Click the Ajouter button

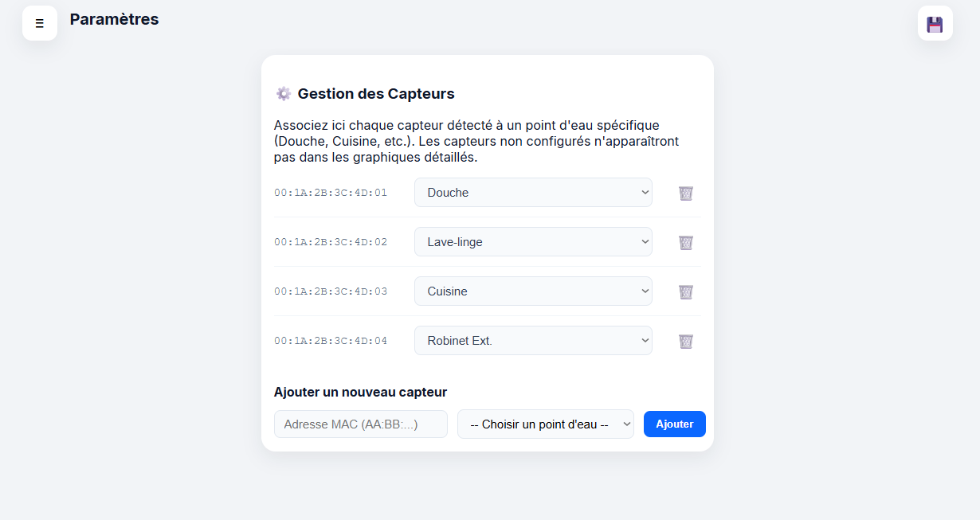pyautogui.click(x=674, y=424)
